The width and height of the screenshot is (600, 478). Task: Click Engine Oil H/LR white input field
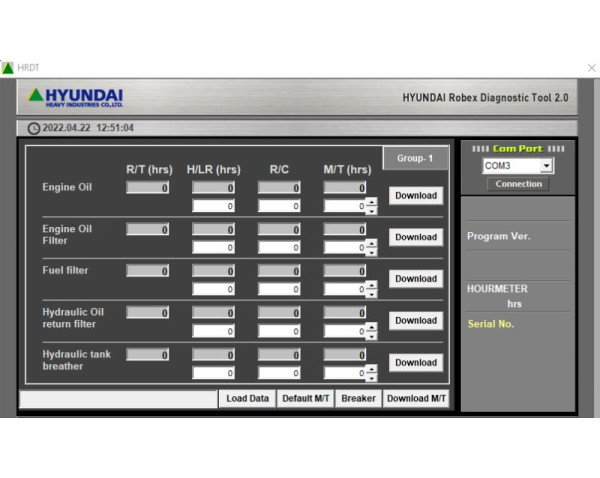[214, 206]
